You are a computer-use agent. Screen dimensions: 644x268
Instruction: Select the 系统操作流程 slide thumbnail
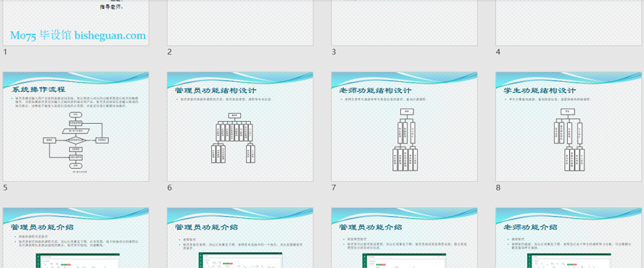pos(76,127)
